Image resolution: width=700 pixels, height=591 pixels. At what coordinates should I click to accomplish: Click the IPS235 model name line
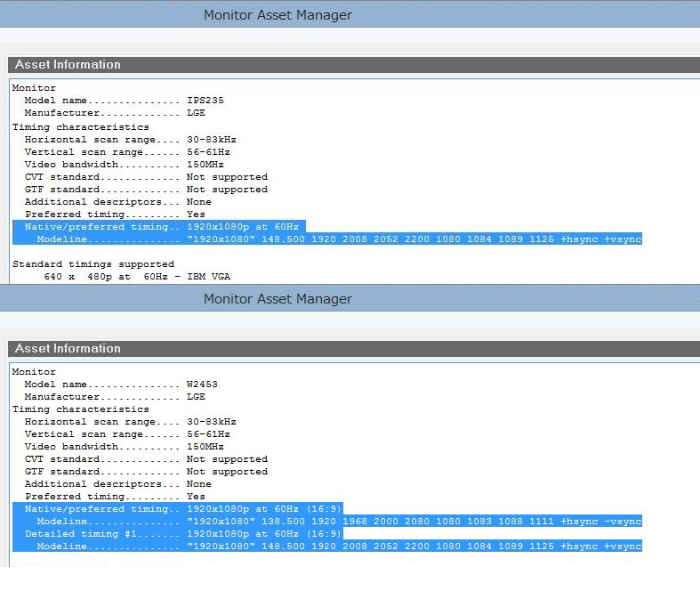pos(124,101)
